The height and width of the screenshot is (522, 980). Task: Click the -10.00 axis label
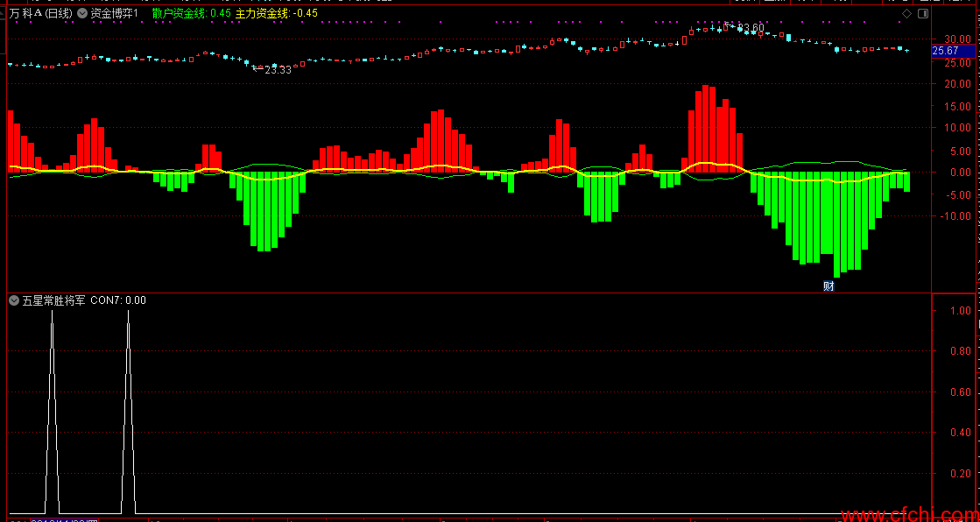click(x=956, y=216)
